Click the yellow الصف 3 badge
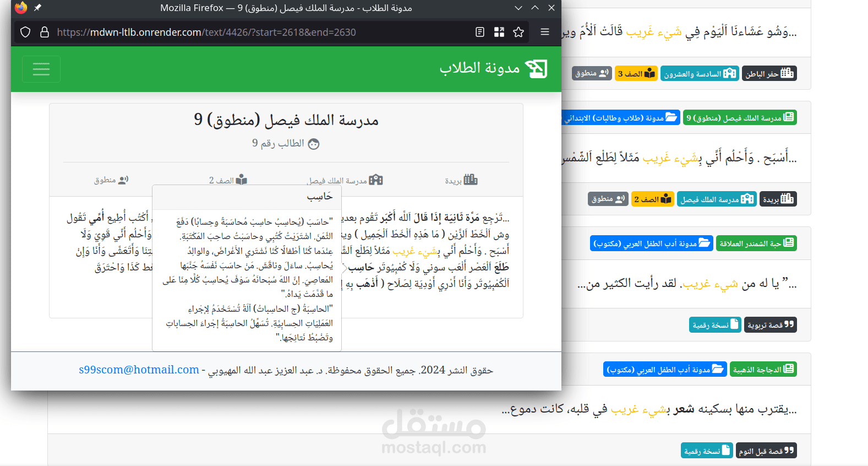The height and width of the screenshot is (466, 868). tap(636, 73)
